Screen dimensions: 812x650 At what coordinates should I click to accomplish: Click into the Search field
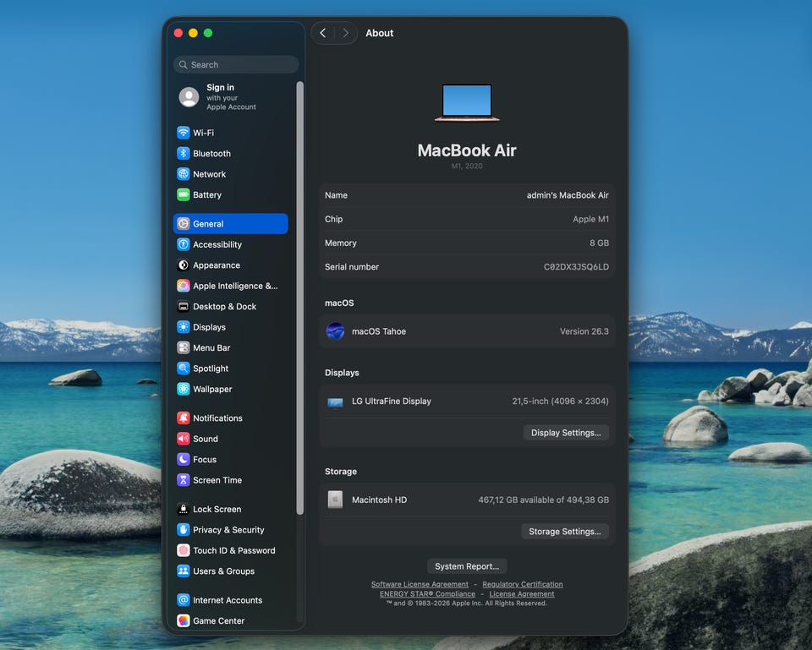tap(236, 65)
